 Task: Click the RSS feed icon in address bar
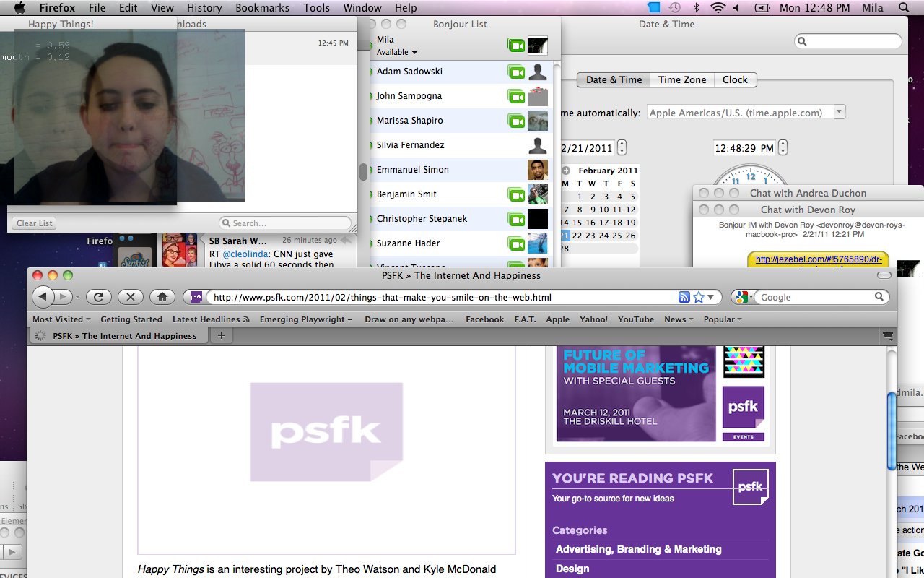coord(684,297)
